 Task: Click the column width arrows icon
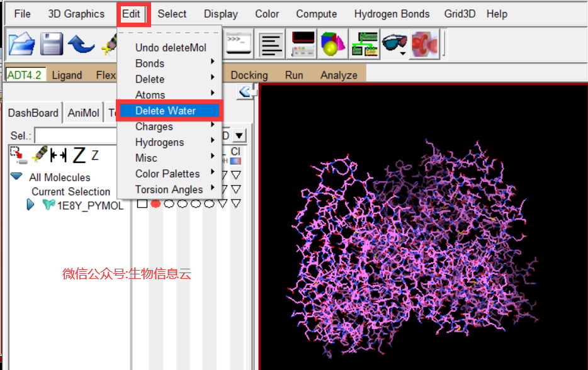pyautogui.click(x=59, y=155)
